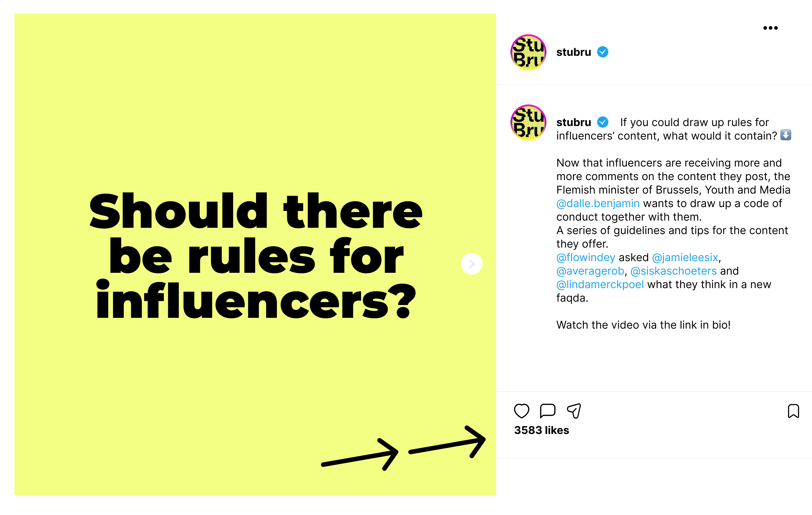View the list of 3583 likes
This screenshot has height=515, width=812.
click(541, 430)
